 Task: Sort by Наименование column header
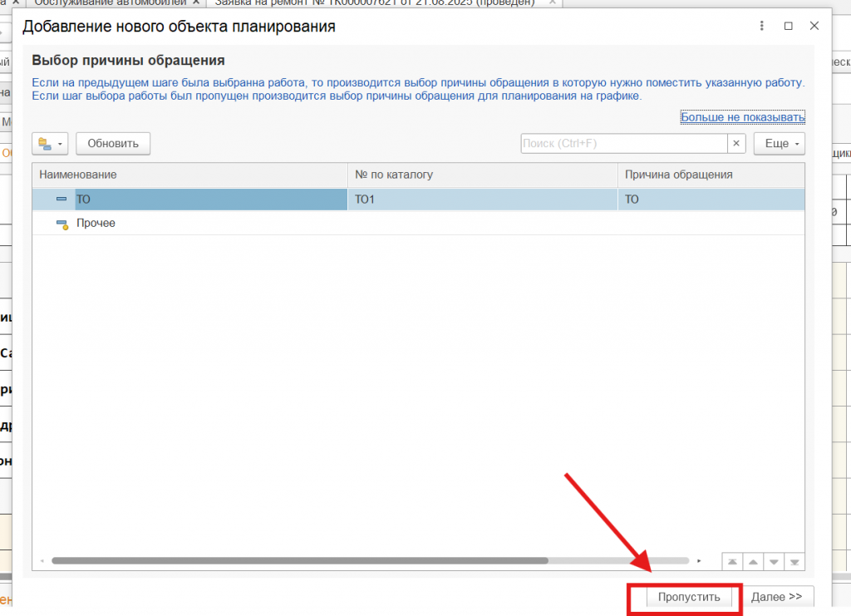(x=189, y=175)
